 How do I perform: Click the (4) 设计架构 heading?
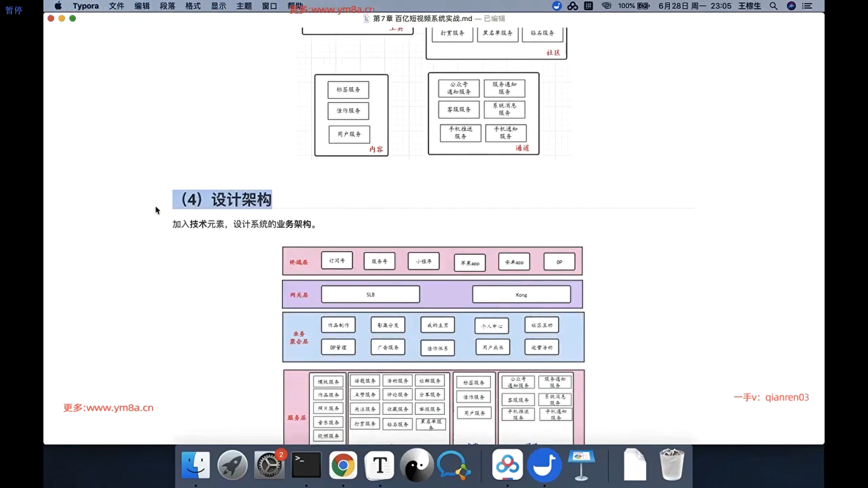coord(222,199)
